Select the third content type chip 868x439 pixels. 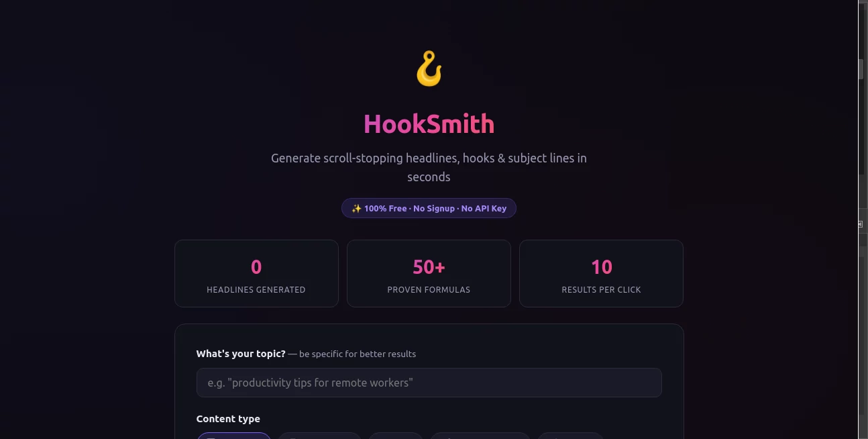point(395,438)
